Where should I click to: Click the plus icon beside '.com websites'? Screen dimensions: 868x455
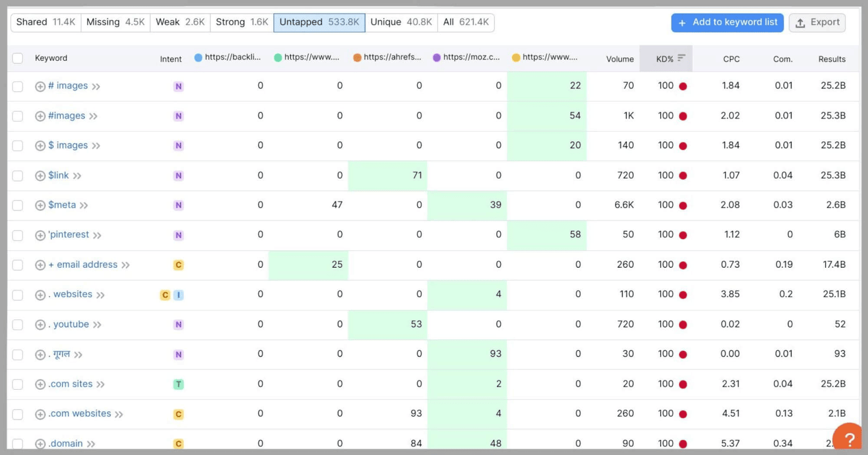(x=40, y=414)
